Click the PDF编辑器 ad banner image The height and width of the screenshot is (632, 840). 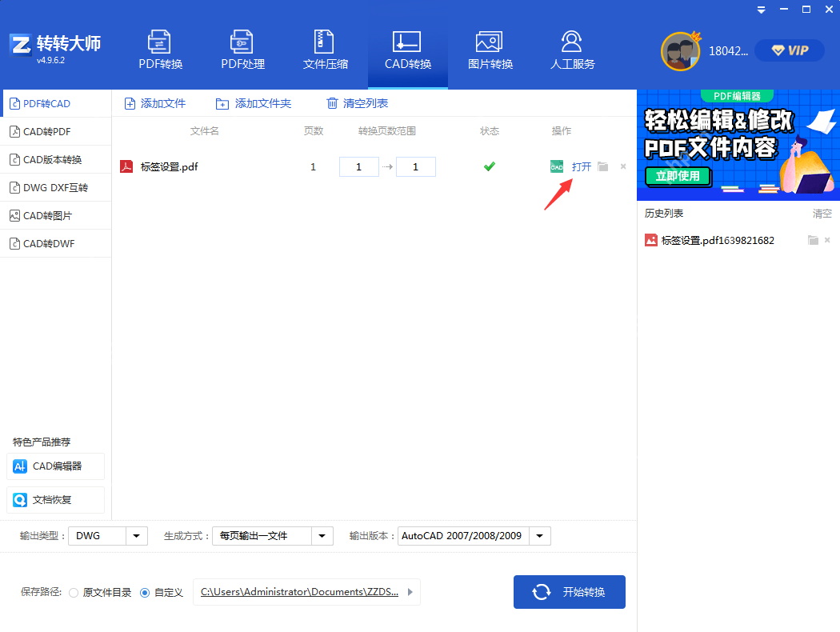click(738, 145)
